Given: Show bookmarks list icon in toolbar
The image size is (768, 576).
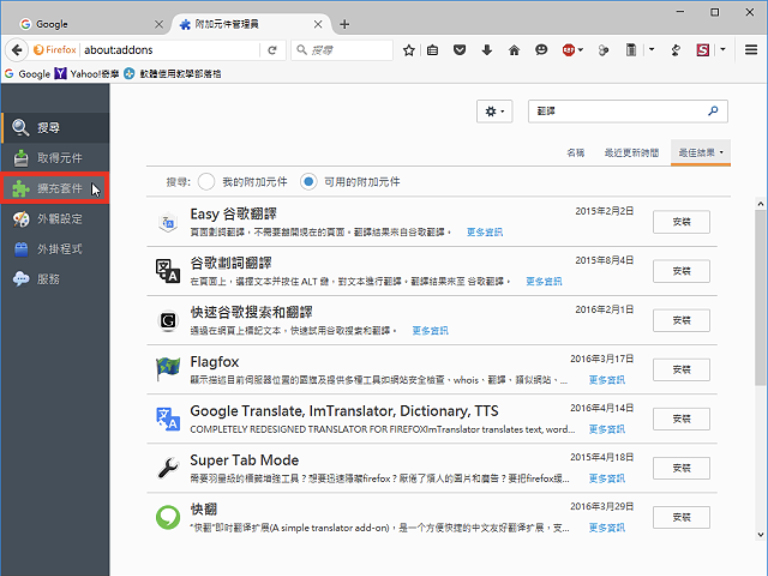Looking at the screenshot, I should [x=432, y=50].
